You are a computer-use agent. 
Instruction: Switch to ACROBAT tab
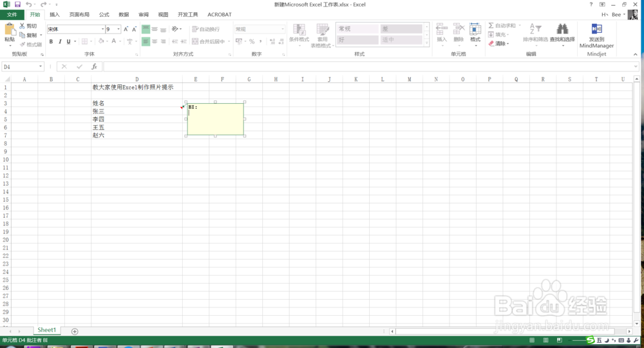coord(220,15)
